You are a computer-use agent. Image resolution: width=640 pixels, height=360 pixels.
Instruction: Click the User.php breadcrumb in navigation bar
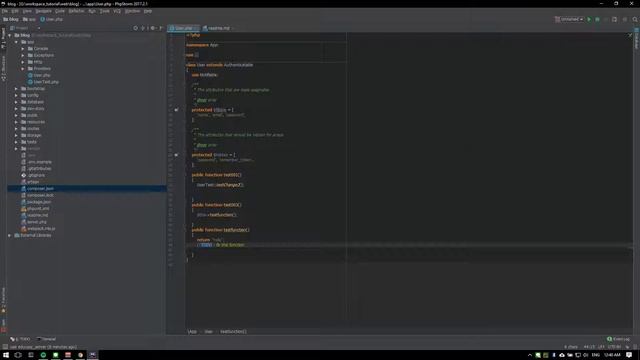pyautogui.click(x=51, y=19)
